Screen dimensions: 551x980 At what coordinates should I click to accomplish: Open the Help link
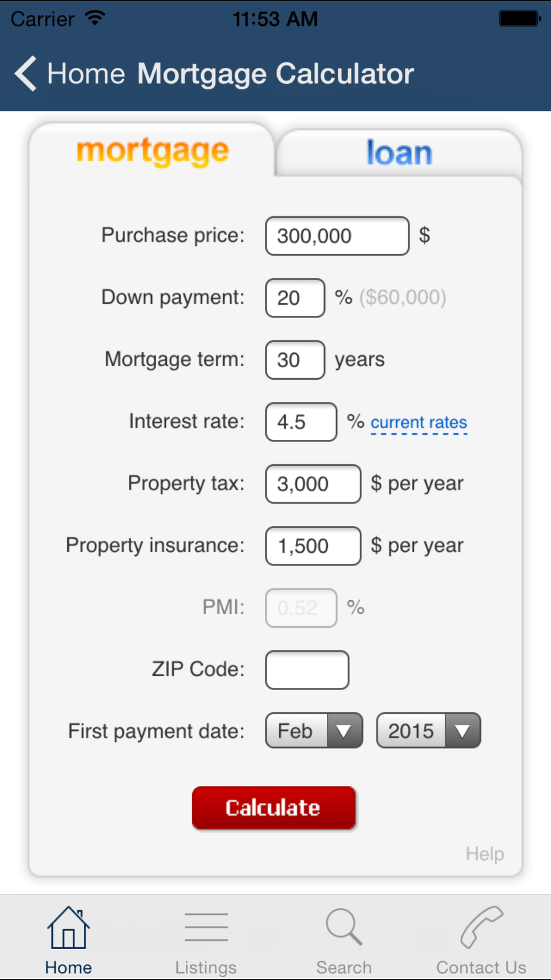tap(485, 854)
